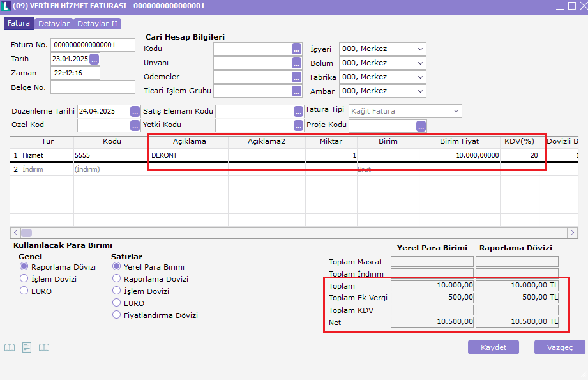Open the date picker beside Tarih
Image resolution: width=588 pixels, height=380 pixels.
94,59
